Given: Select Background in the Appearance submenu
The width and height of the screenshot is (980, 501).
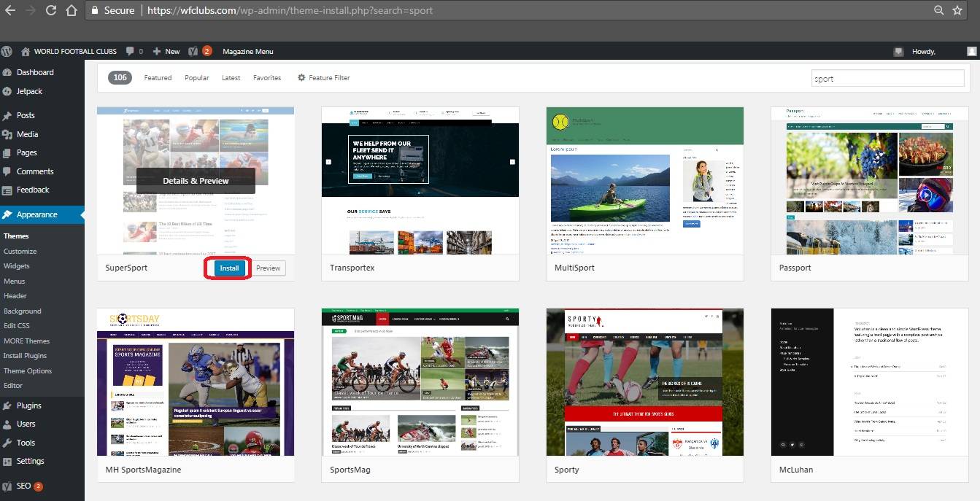Looking at the screenshot, I should pyautogui.click(x=23, y=311).
